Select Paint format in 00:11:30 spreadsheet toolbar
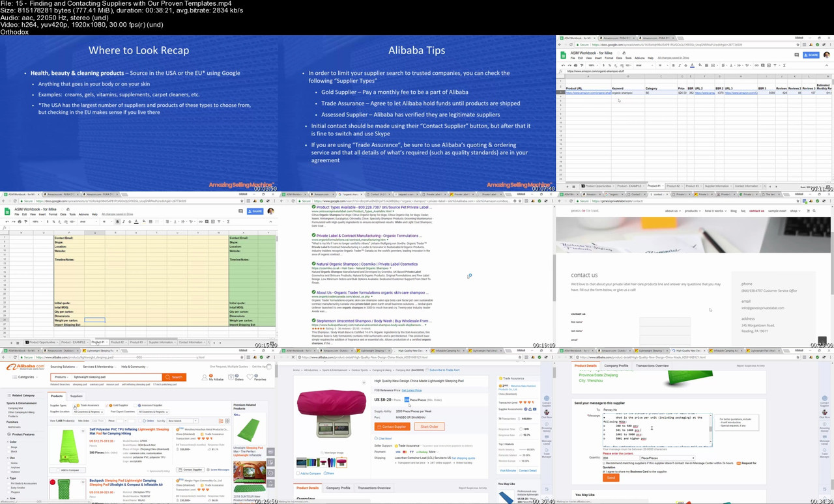This screenshot has height=504, width=834. coord(582,65)
